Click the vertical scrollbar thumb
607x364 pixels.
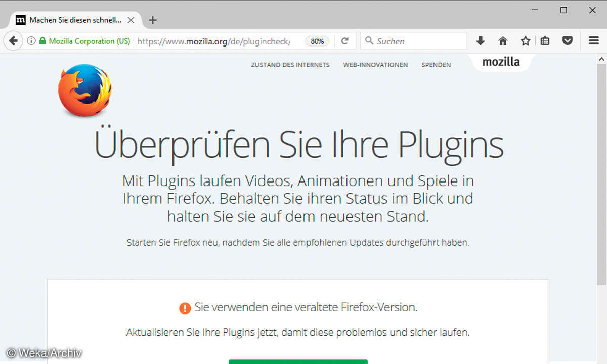coord(601,174)
